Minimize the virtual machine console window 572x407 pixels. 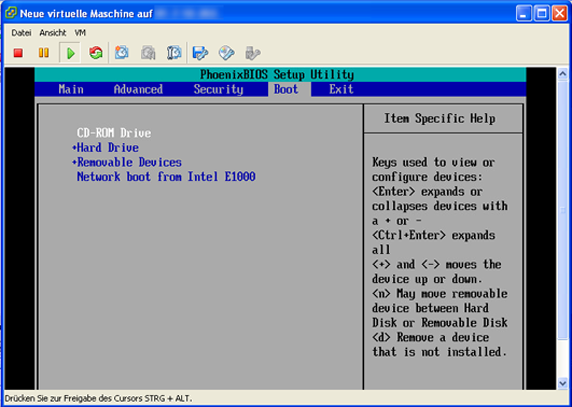(x=524, y=14)
